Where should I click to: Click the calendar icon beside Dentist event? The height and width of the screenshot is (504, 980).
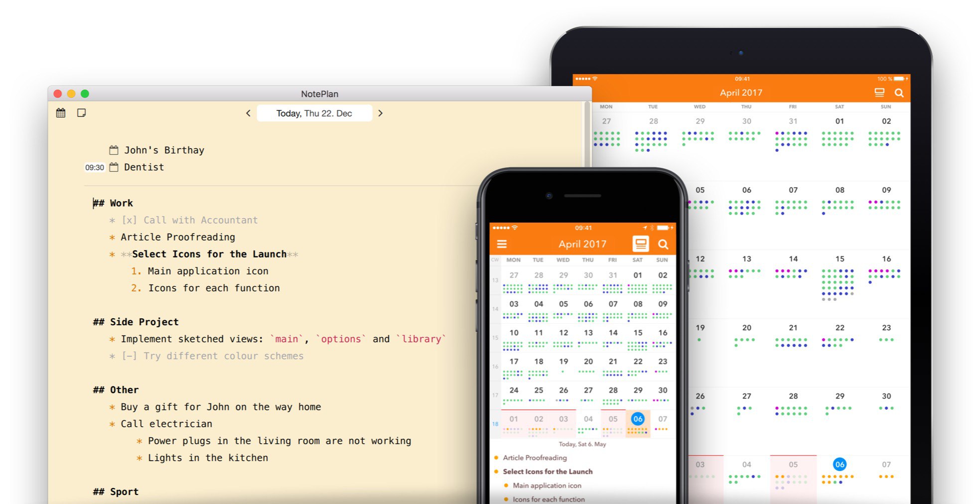(x=114, y=167)
